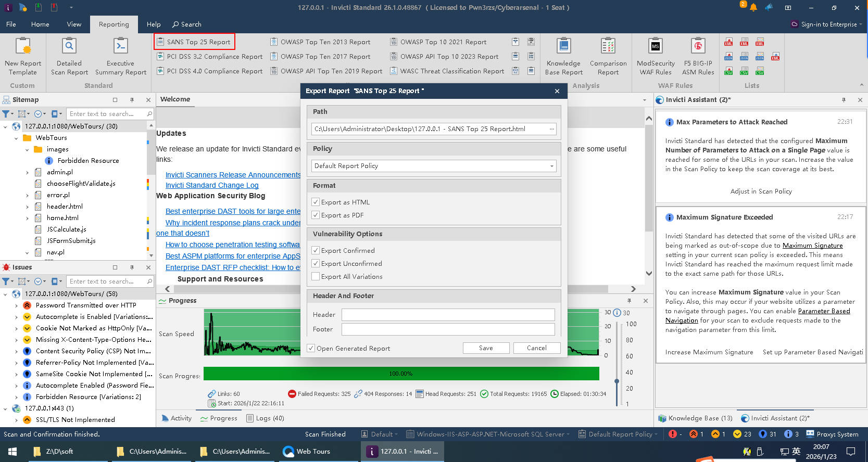
Task: Toggle Open Generated Report checkbox
Action: coord(311,348)
